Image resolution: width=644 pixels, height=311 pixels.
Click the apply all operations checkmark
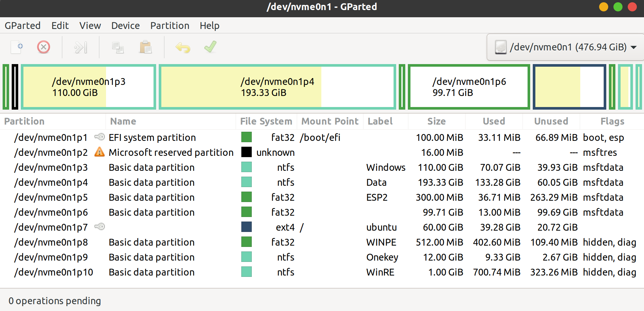click(210, 47)
